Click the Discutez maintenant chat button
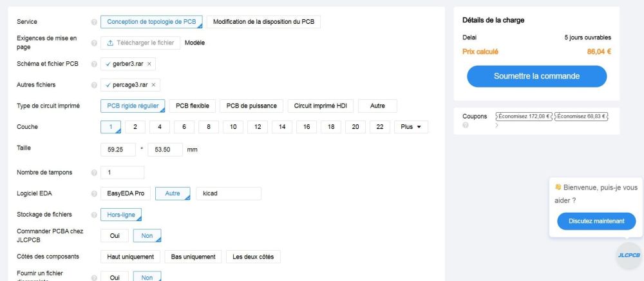 pos(596,221)
